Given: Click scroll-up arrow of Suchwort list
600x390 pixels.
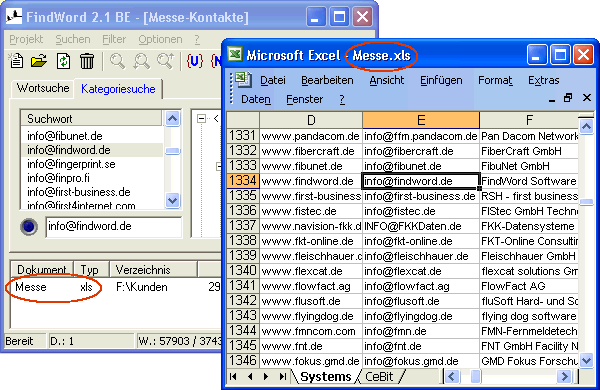Looking at the screenshot, I should (173, 119).
